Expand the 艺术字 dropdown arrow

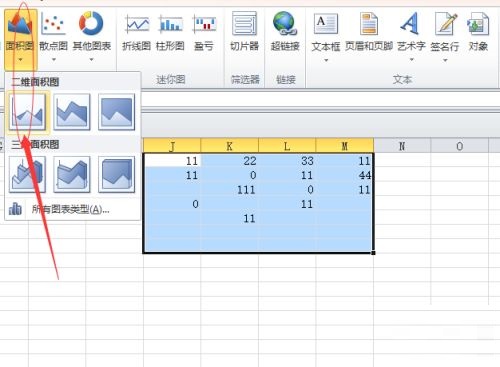coord(412,60)
